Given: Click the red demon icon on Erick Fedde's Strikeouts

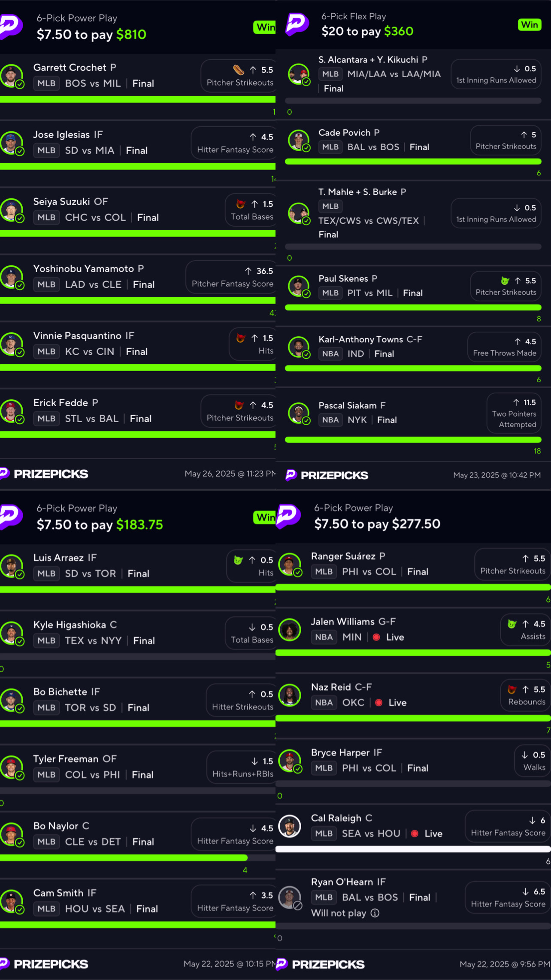Looking at the screenshot, I should coord(239,405).
